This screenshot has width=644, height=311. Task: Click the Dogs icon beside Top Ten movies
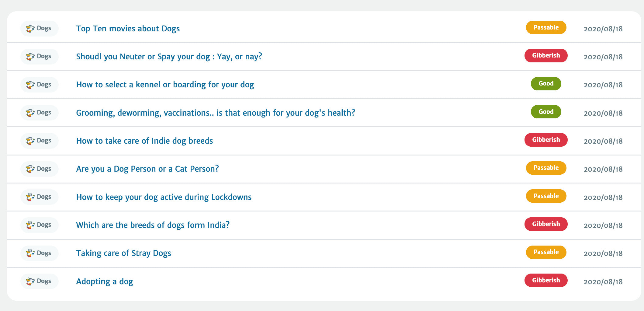click(x=30, y=29)
